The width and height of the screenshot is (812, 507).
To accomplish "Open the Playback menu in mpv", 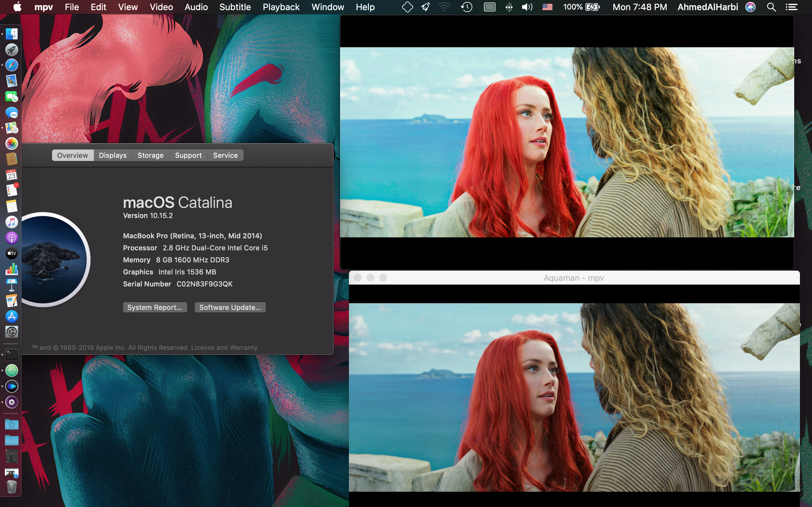I will pos(281,7).
